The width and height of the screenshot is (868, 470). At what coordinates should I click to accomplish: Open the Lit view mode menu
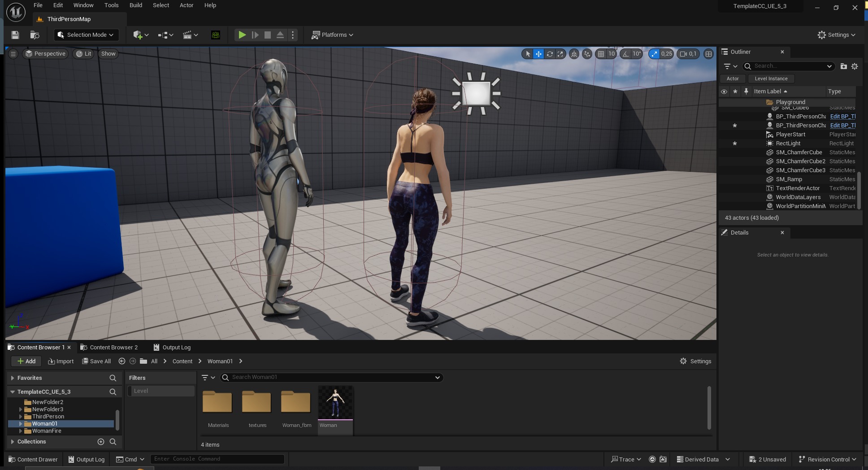coord(84,54)
